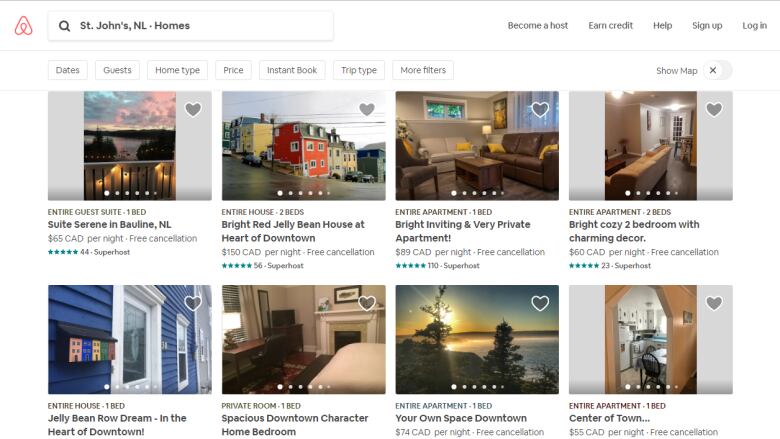
Task: Open More filters
Action: tap(423, 70)
